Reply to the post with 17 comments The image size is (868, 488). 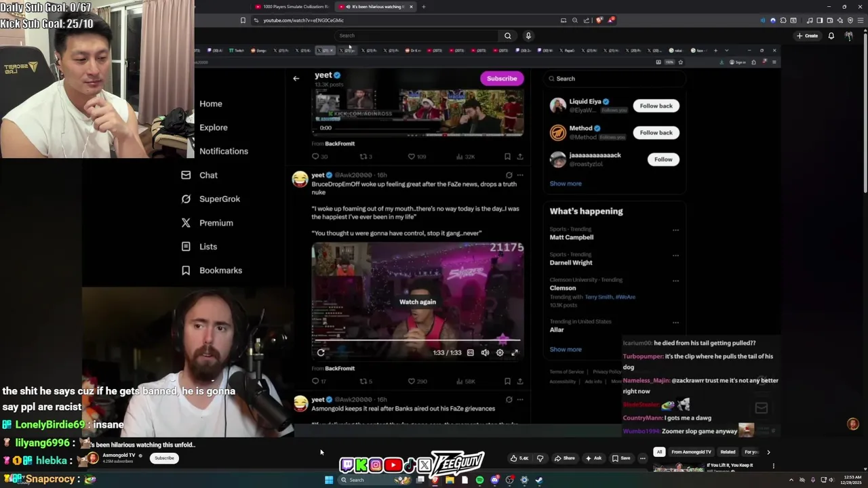tap(319, 382)
